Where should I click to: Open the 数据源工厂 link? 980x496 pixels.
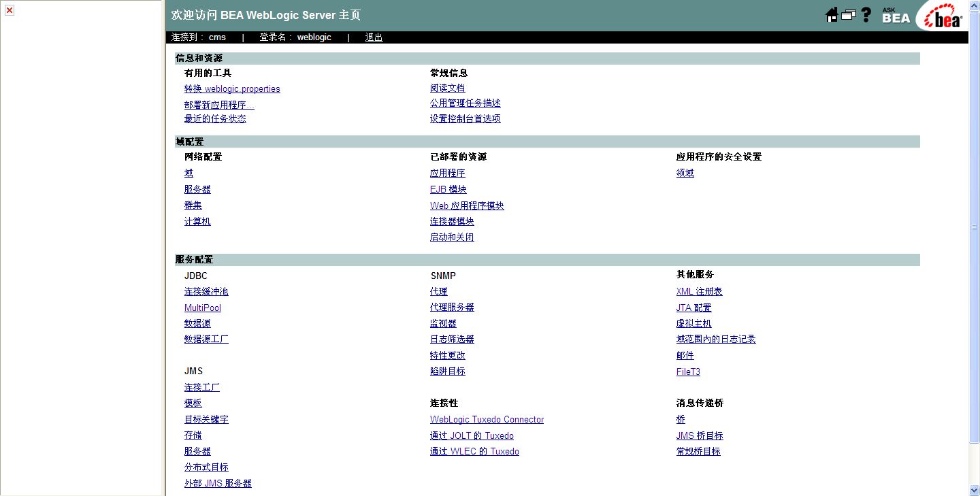206,340
